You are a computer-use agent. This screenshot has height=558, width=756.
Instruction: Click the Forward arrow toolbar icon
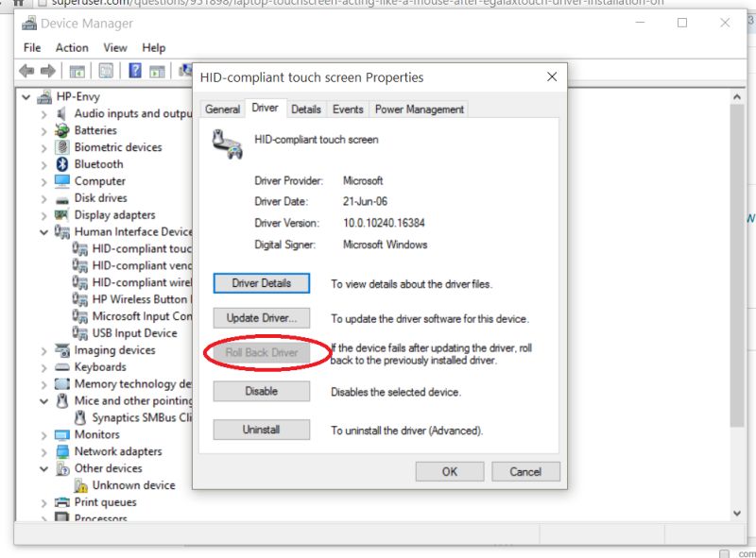[x=47, y=71]
